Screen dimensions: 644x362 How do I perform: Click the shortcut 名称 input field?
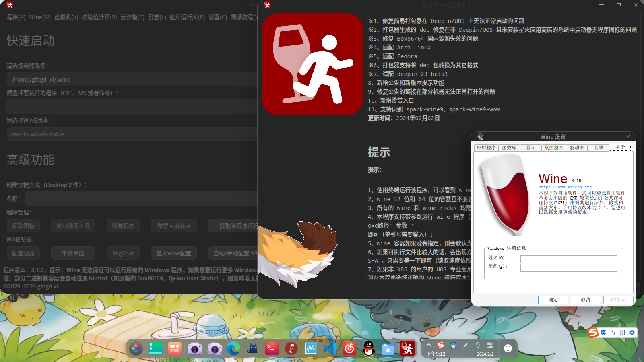pyautogui.click(x=141, y=198)
